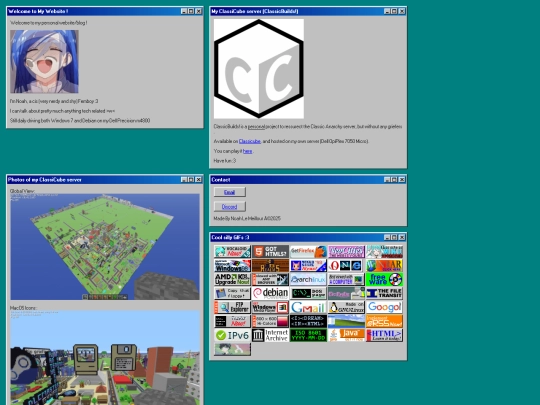
Task: Click the Vocaloid Now badge
Action: click(232, 252)
